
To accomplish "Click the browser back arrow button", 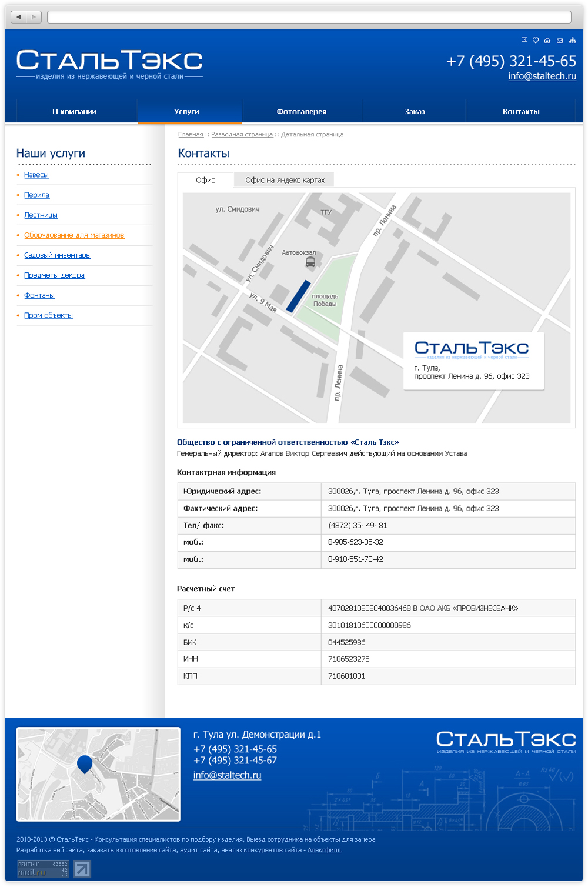I will tap(19, 17).
